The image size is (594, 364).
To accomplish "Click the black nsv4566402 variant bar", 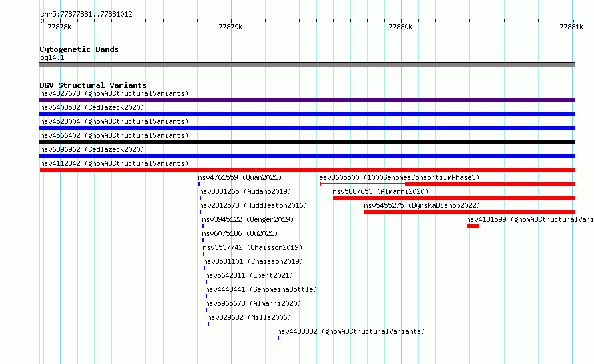I will [307, 142].
